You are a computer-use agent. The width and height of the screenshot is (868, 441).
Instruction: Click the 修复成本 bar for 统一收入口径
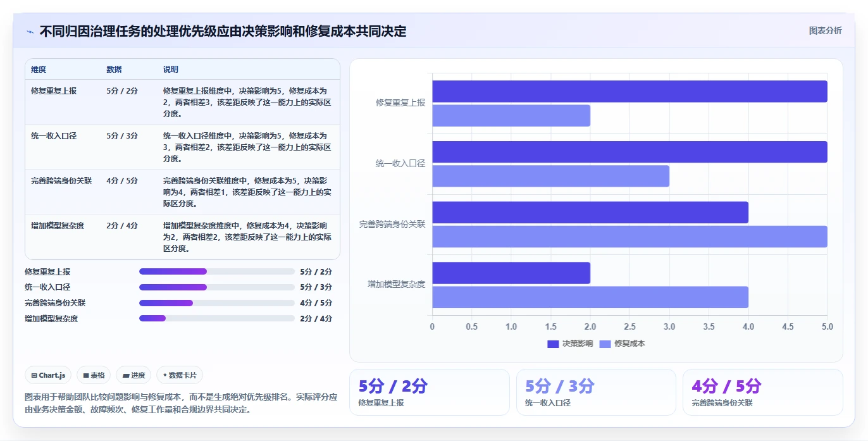pyautogui.click(x=550, y=176)
